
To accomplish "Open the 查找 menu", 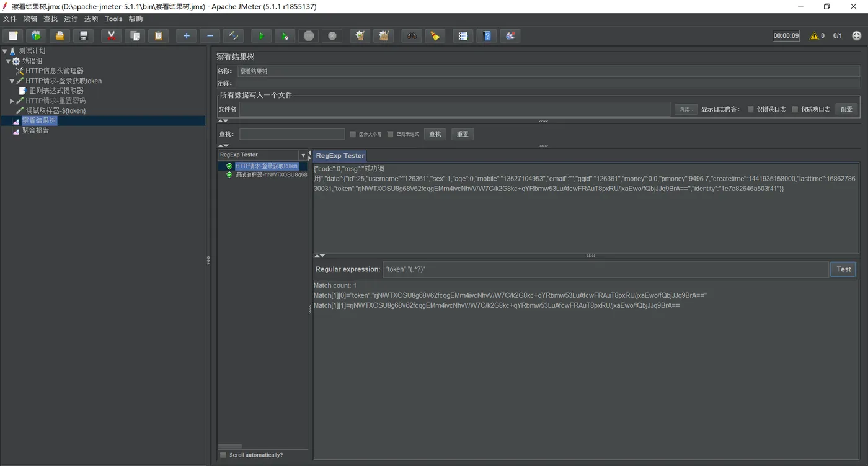I will coord(51,19).
